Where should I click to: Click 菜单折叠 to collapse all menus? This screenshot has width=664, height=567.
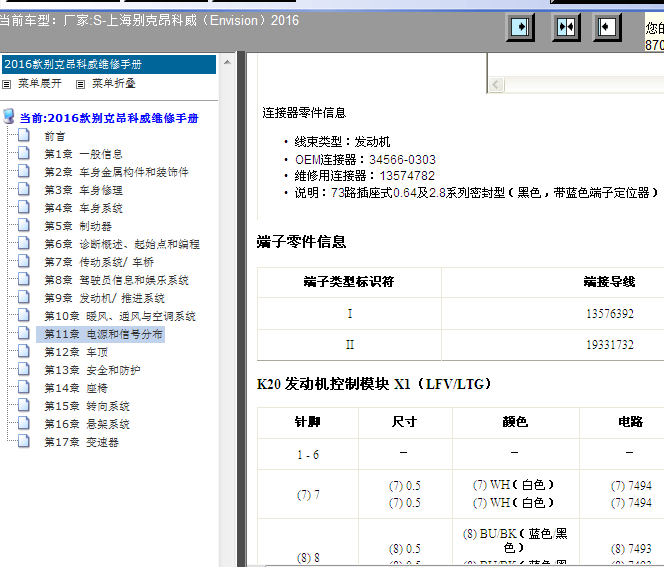pyautogui.click(x=113, y=83)
